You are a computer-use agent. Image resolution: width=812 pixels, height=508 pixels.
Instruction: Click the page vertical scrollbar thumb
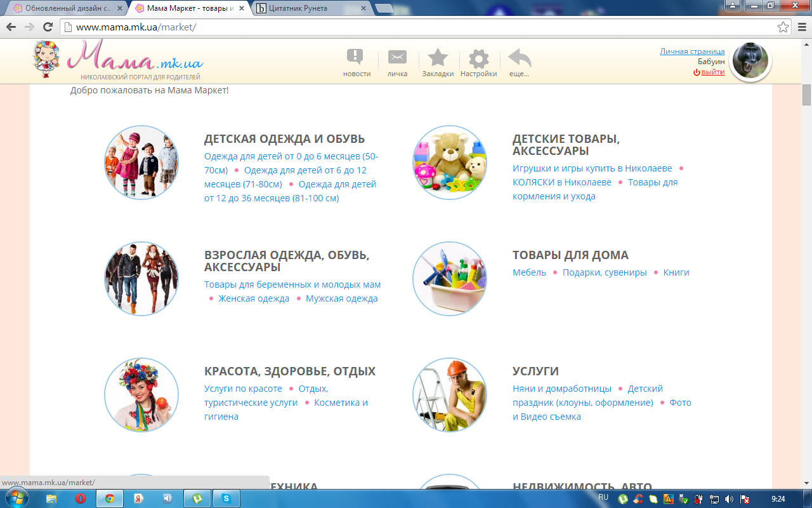click(x=806, y=94)
